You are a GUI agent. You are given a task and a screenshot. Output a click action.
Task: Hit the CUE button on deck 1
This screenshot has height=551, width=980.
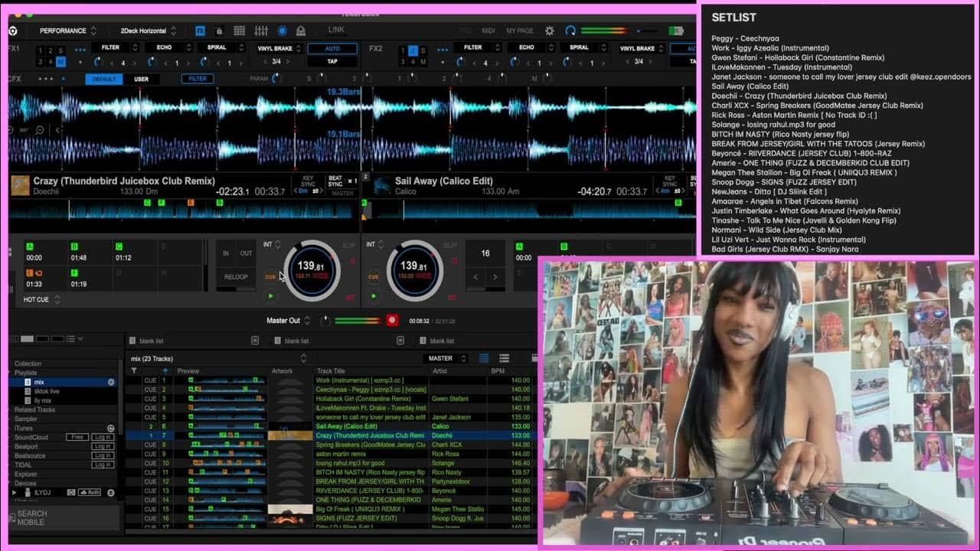270,276
